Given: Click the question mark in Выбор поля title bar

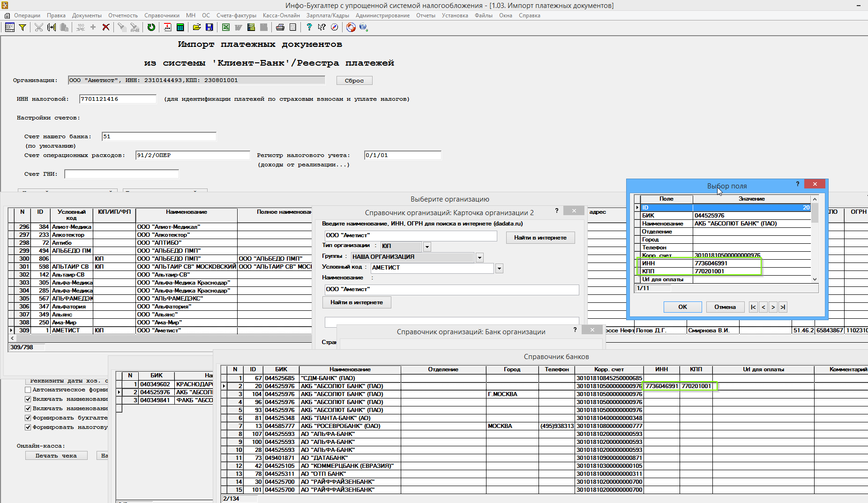Looking at the screenshot, I should coord(798,184).
